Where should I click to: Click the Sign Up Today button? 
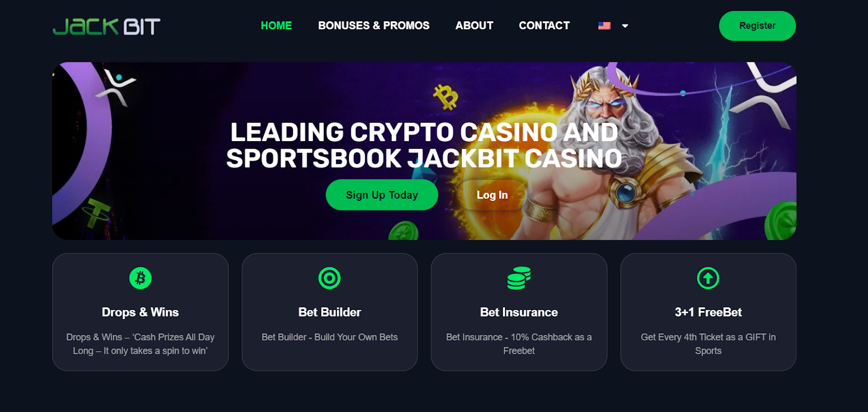[x=382, y=195]
